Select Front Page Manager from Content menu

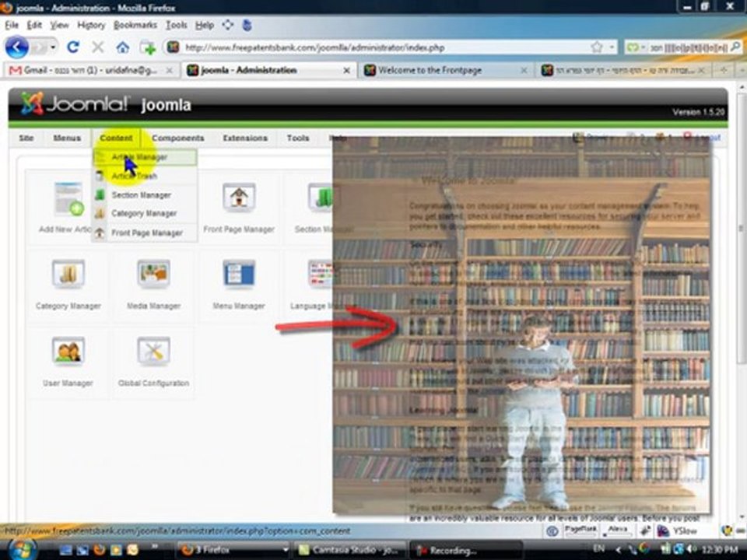145,233
